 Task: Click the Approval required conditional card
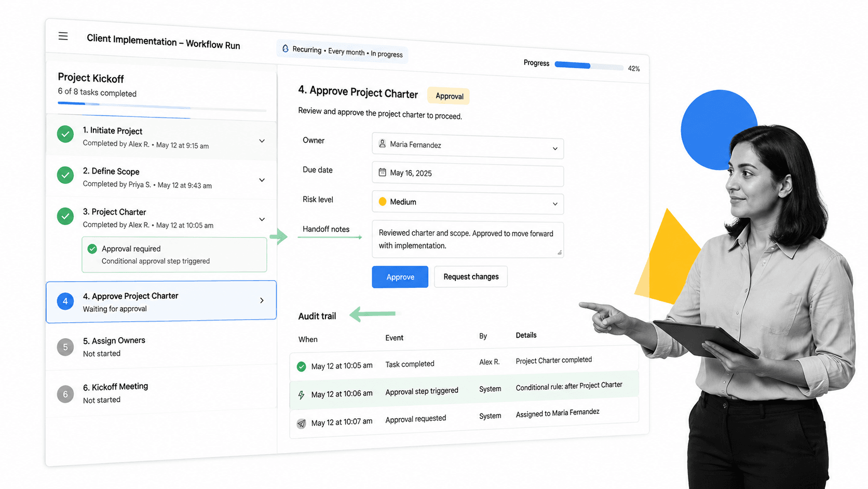coord(174,255)
